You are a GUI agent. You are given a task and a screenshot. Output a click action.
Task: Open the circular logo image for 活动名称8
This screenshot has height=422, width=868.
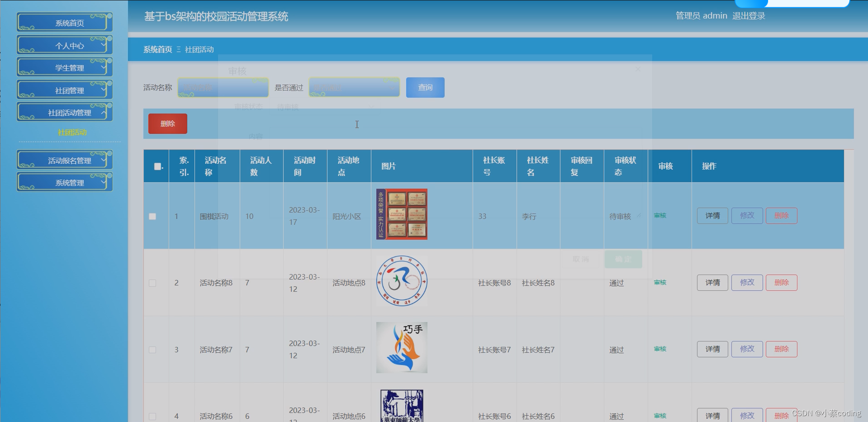pyautogui.click(x=402, y=281)
